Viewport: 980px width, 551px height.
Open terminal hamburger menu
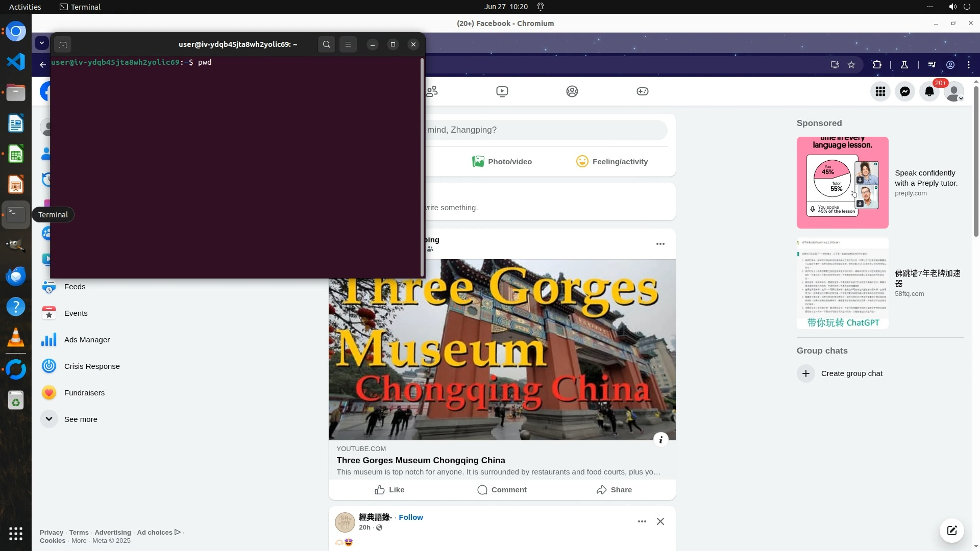(x=348, y=45)
